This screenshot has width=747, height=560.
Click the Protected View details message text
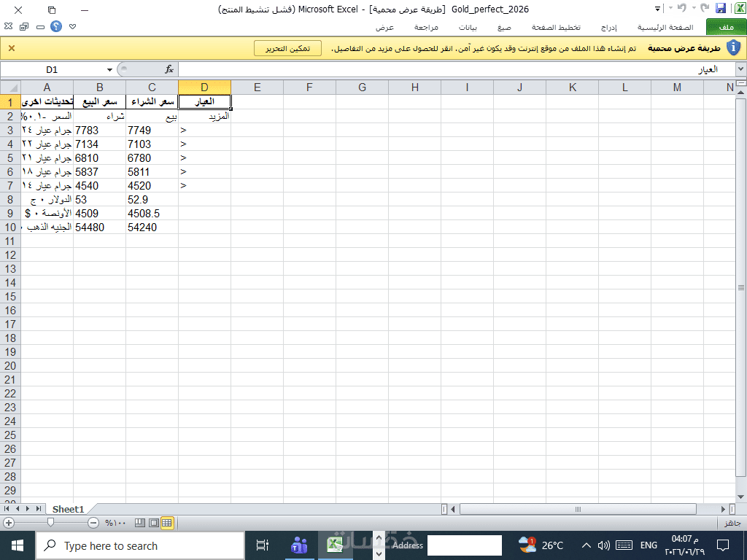click(484, 49)
